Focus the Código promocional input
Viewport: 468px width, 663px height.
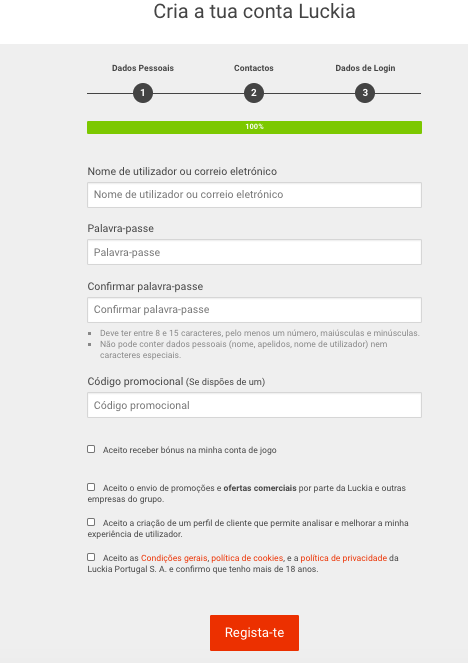[255, 405]
